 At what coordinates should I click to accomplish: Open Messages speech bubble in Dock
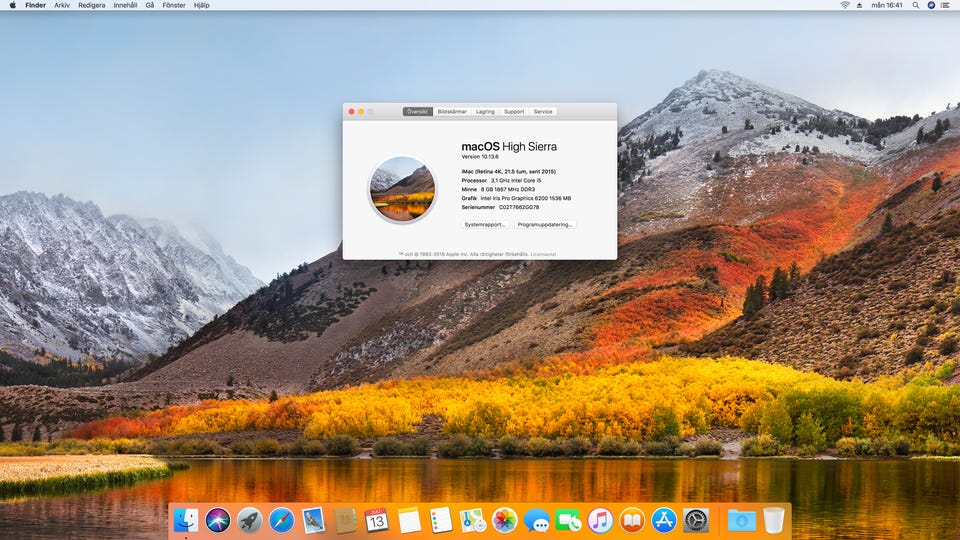537,520
